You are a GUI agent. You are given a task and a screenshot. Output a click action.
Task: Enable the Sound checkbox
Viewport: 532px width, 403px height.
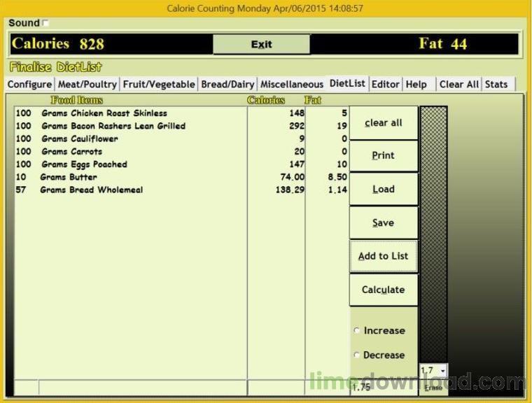pyautogui.click(x=45, y=23)
